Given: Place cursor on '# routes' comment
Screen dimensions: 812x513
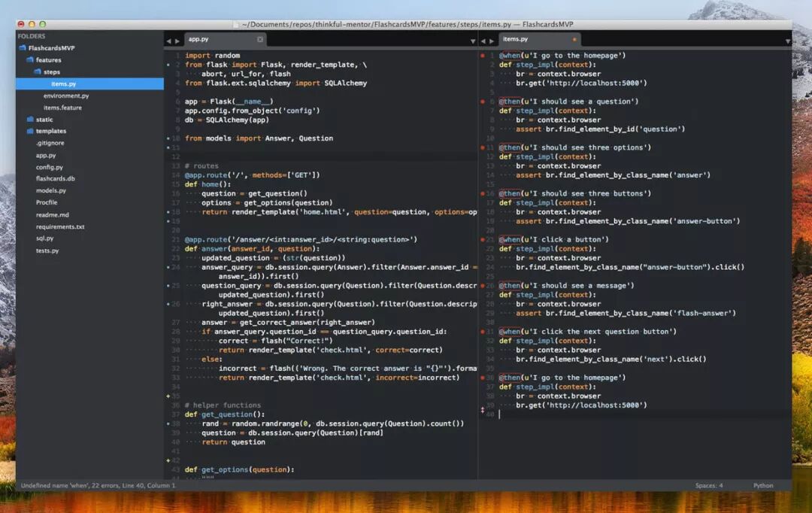Looking at the screenshot, I should coord(201,165).
